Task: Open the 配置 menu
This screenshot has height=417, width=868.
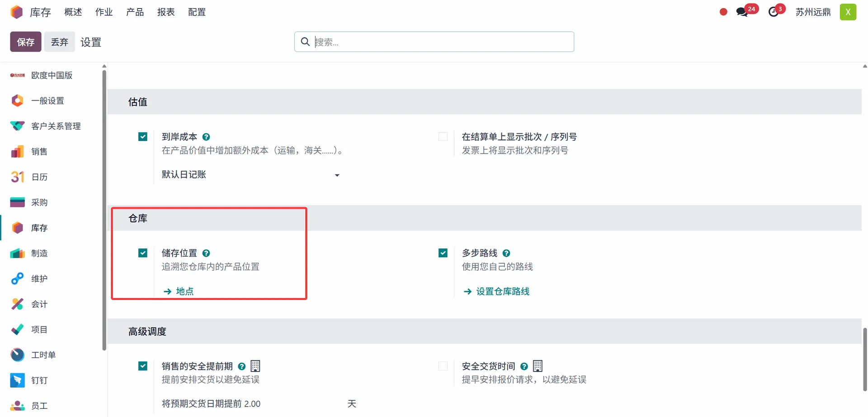Action: pyautogui.click(x=197, y=12)
